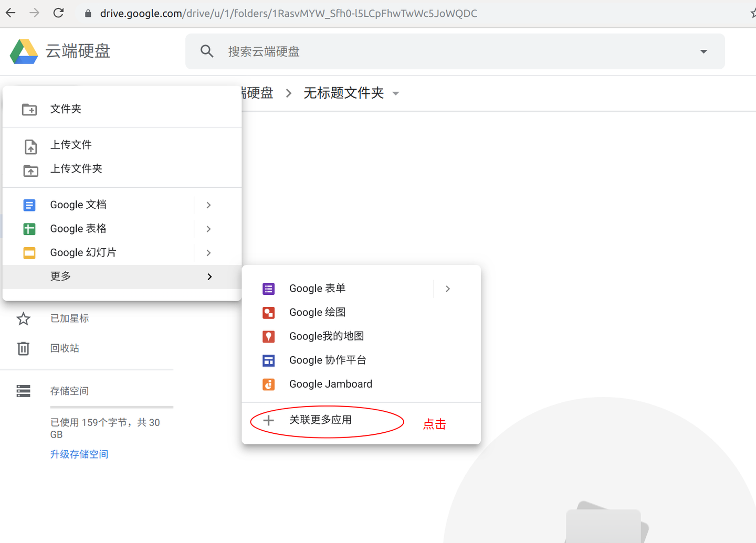Click the upload folder icon
This screenshot has width=756, height=543.
click(31, 171)
